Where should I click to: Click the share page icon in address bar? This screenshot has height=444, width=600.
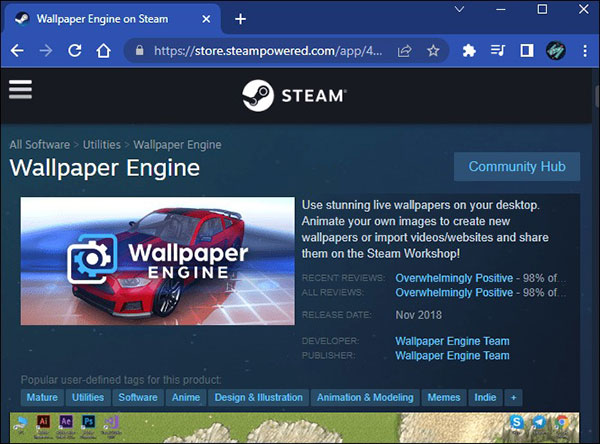(406, 50)
